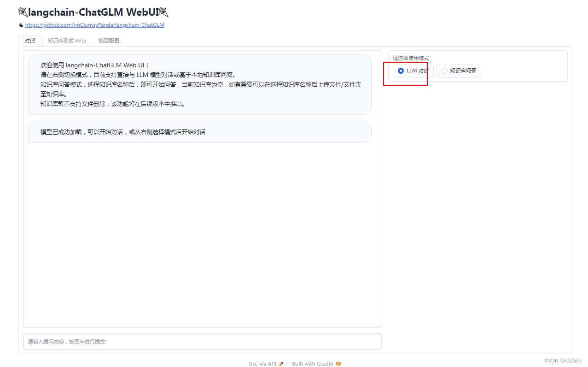Open the Use via API link
The image size is (588, 367).
click(x=266, y=364)
